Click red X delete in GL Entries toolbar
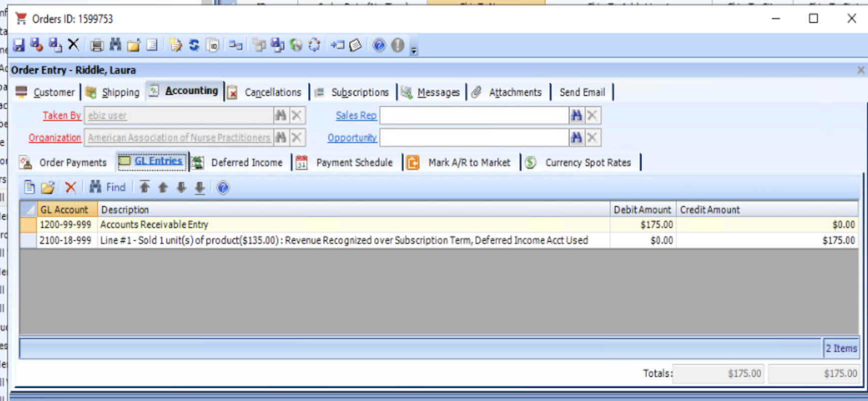The width and height of the screenshot is (868, 401). point(71,187)
